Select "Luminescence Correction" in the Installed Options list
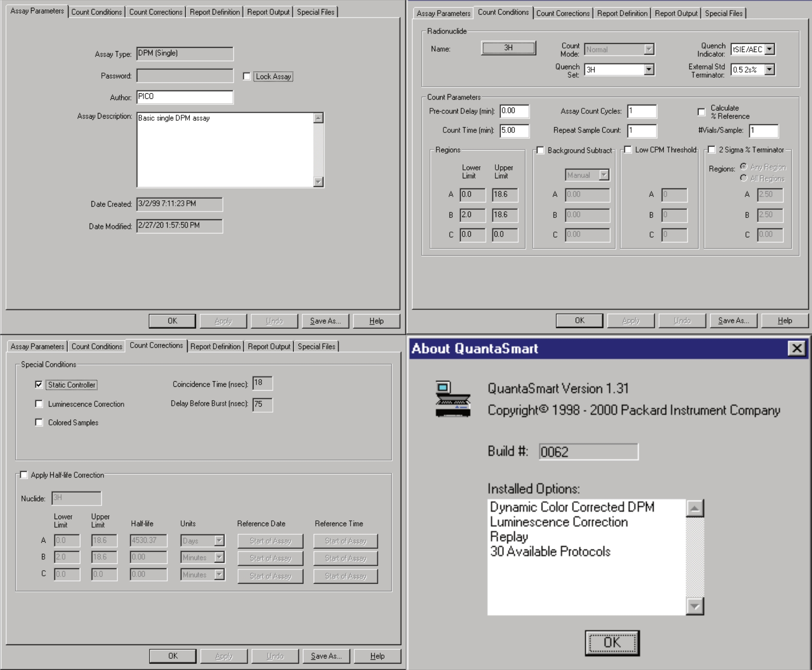Image resolution: width=812 pixels, height=670 pixels. (559, 522)
